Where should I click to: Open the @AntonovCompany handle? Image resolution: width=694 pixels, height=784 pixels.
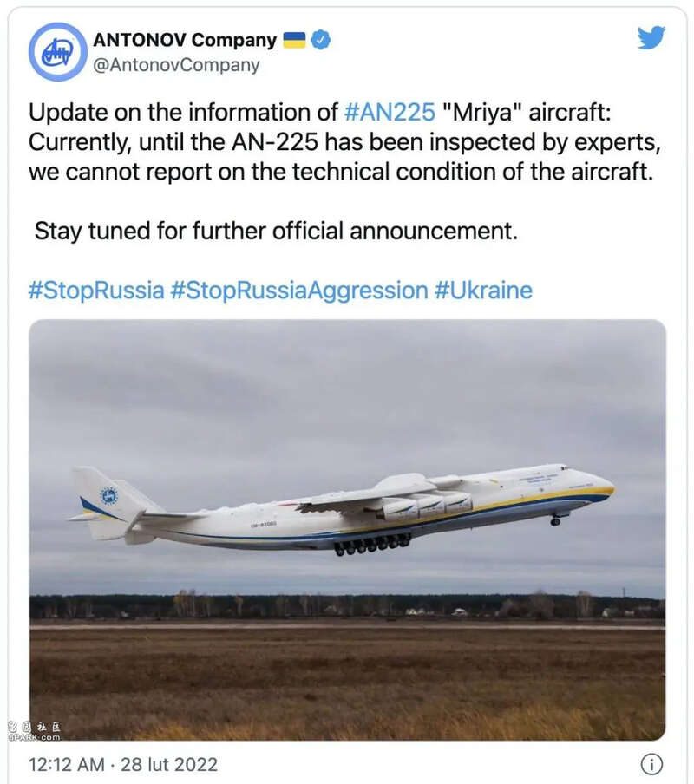pyautogui.click(x=176, y=65)
